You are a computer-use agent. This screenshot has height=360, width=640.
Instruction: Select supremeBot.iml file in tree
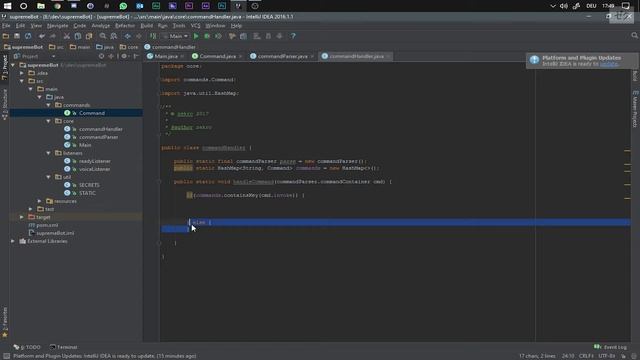(x=55, y=233)
